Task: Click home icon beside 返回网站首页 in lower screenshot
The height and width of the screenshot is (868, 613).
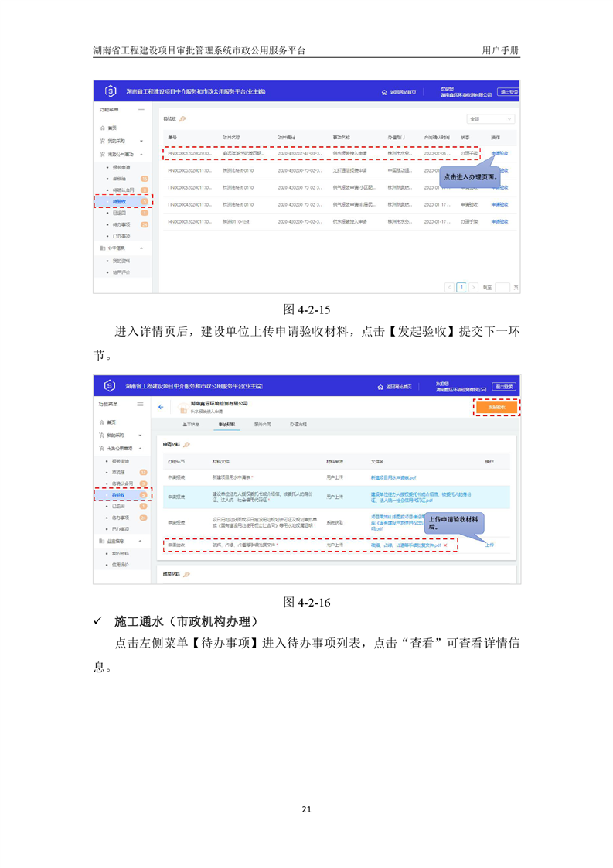Action: (x=380, y=387)
